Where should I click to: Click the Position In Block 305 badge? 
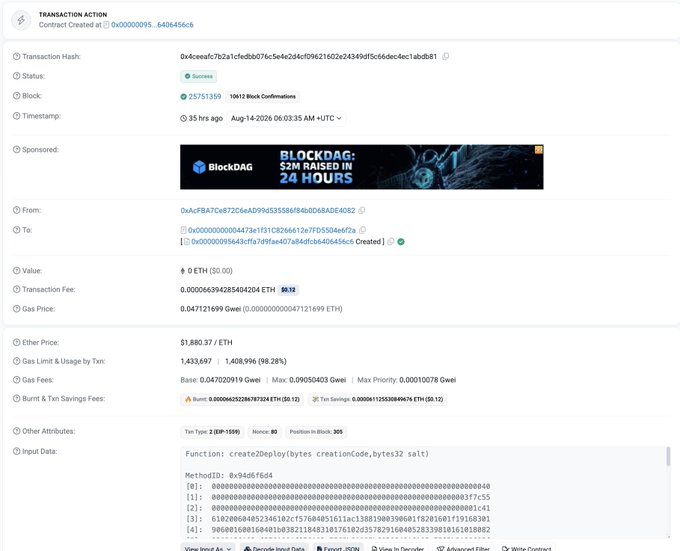(x=316, y=432)
